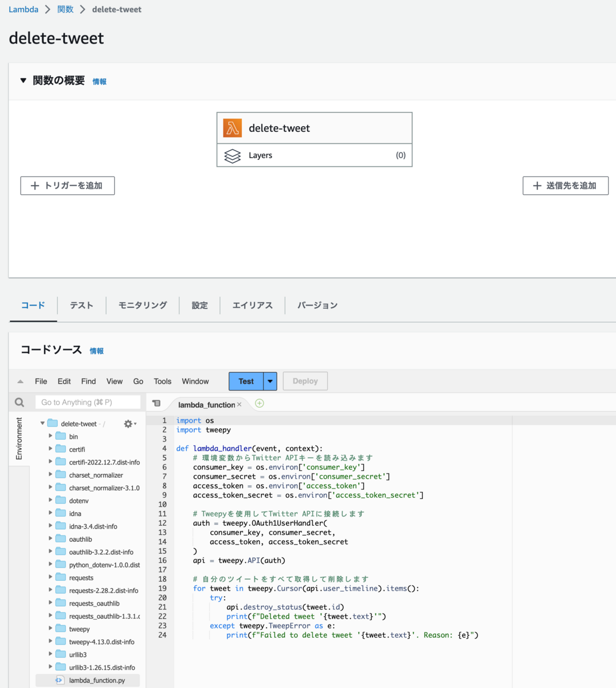This screenshot has width=616, height=688.
Task: Open 情報 link next to 関数の概要
Action: click(x=100, y=82)
